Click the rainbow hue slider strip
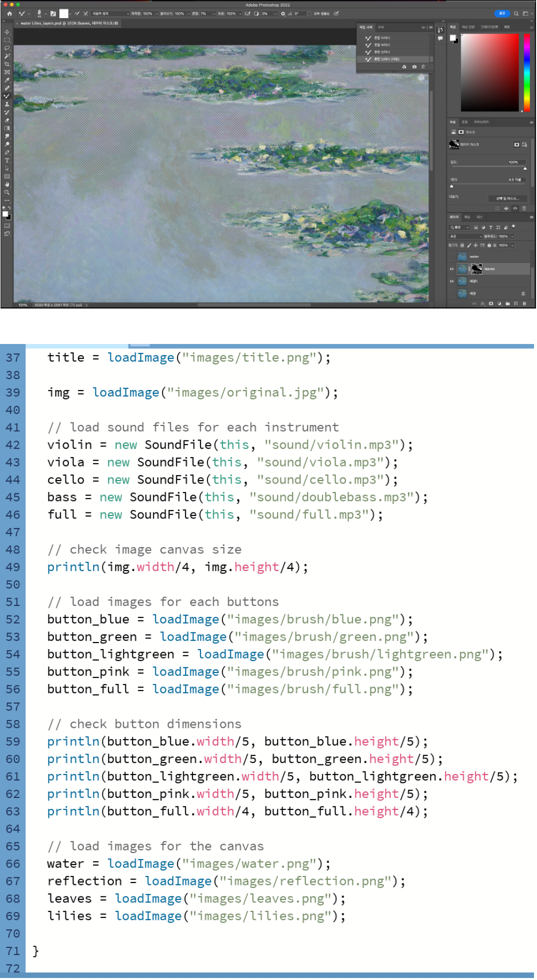Screen dimensions: 537x980 pos(526,72)
